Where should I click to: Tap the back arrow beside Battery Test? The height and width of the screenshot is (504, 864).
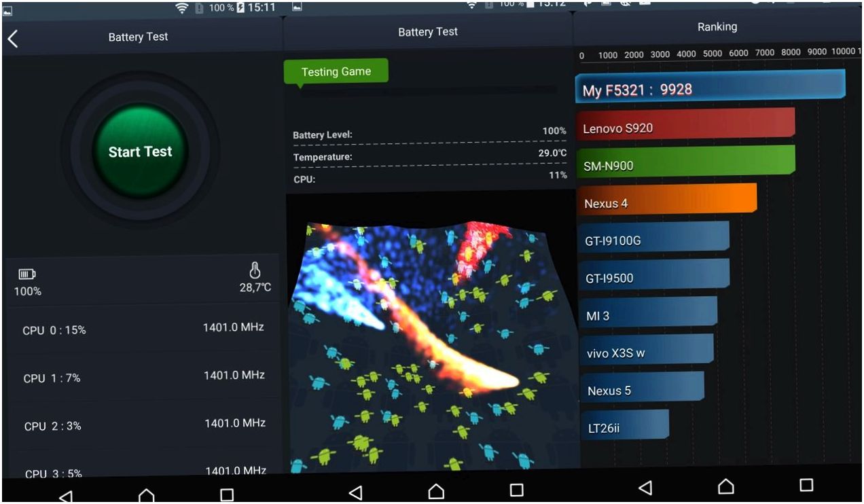point(12,39)
